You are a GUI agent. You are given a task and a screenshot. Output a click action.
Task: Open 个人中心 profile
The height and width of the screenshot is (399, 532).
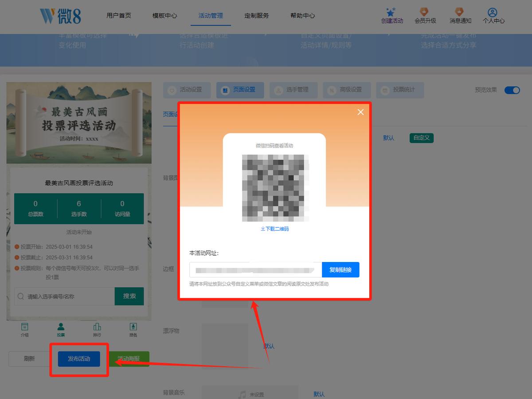click(x=493, y=16)
